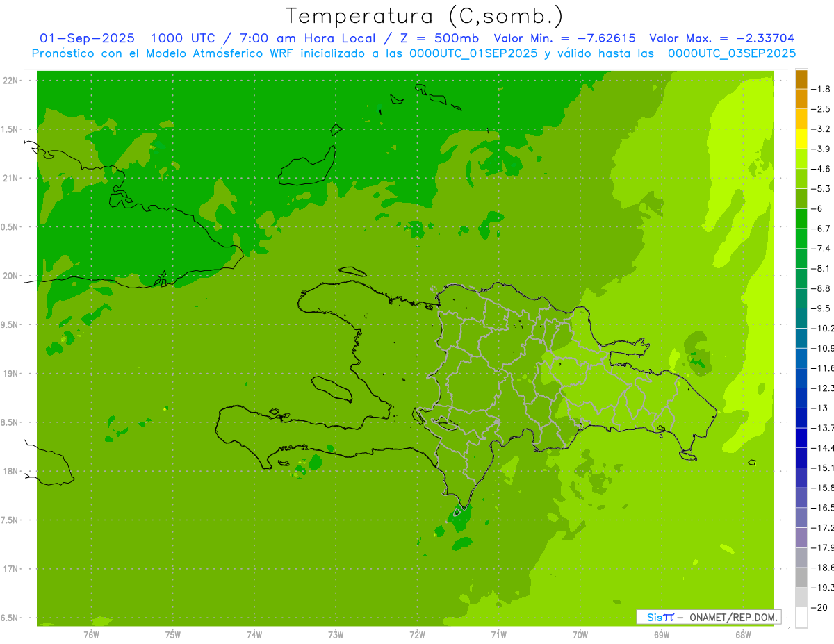The image size is (834, 644).
Task: Click the '69W' longitude label
Action: tap(662, 634)
